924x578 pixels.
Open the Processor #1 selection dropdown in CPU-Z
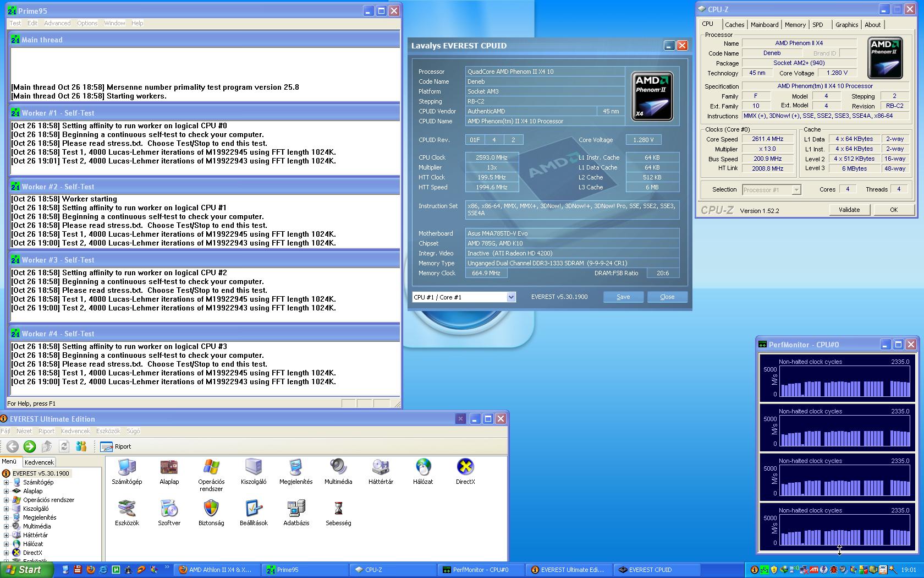[x=796, y=190]
